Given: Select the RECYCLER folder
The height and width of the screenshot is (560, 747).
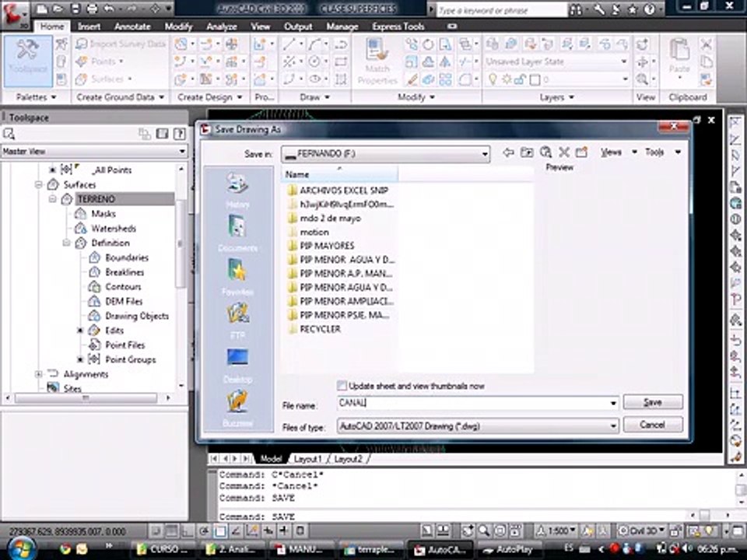Looking at the screenshot, I should (x=320, y=329).
